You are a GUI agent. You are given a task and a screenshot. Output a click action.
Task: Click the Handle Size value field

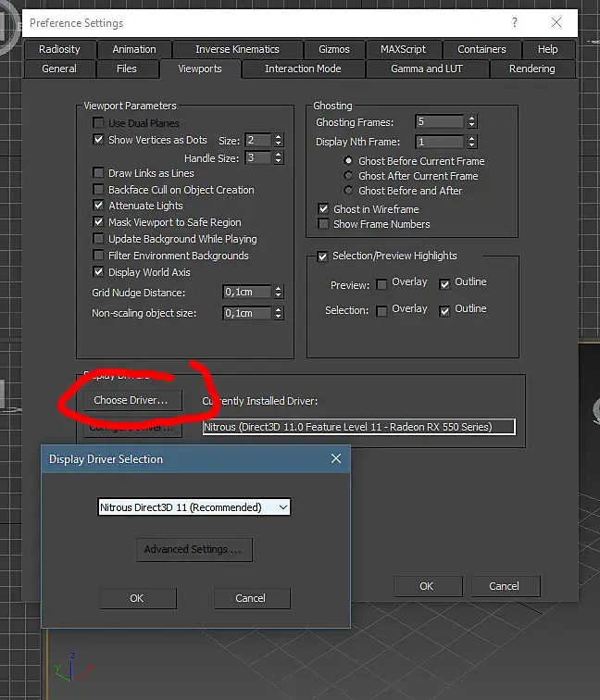pyautogui.click(x=258, y=157)
